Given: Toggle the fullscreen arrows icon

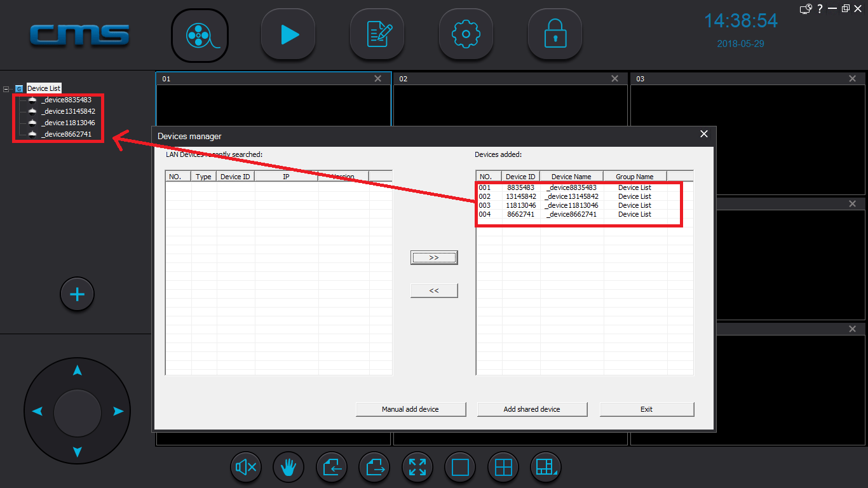Looking at the screenshot, I should (417, 468).
